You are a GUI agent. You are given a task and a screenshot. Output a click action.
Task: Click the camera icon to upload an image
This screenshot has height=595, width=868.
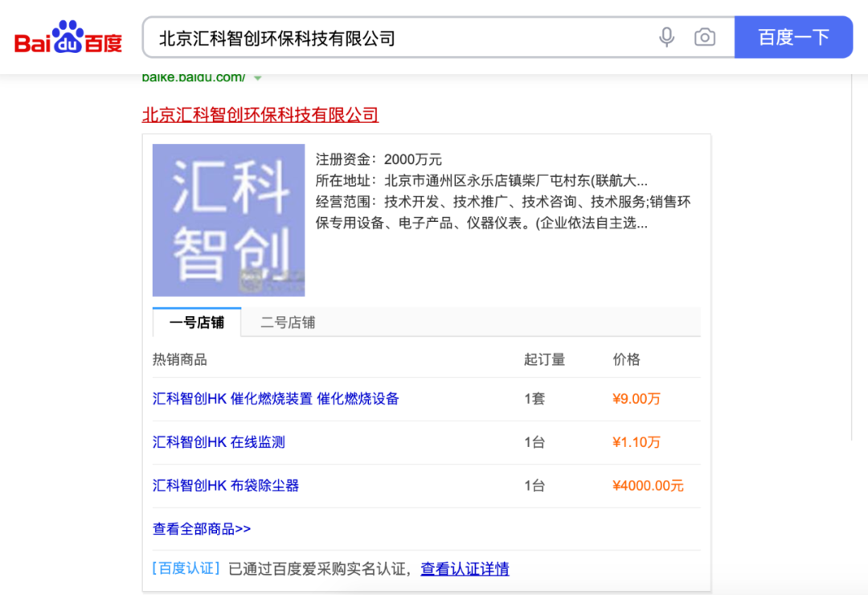point(706,37)
